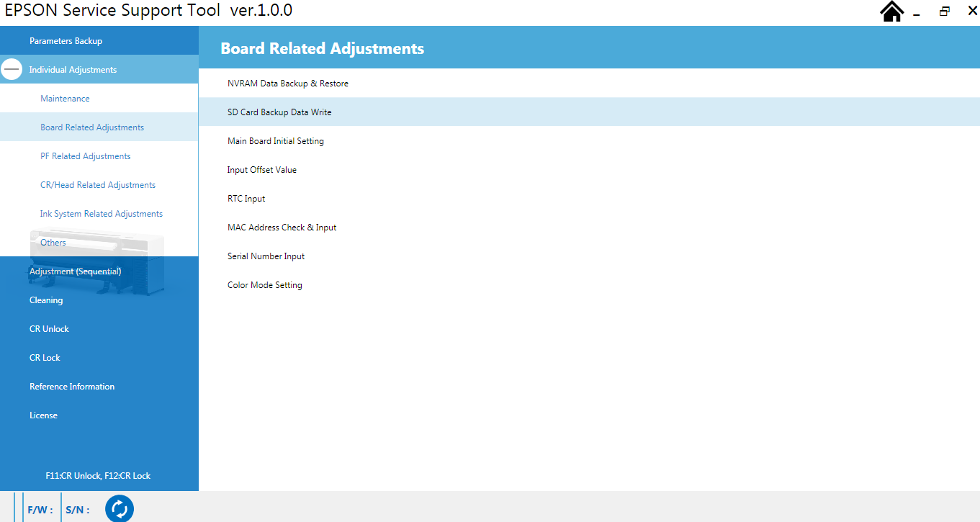Collapse Individual Adjustments using the minus icon

point(12,69)
